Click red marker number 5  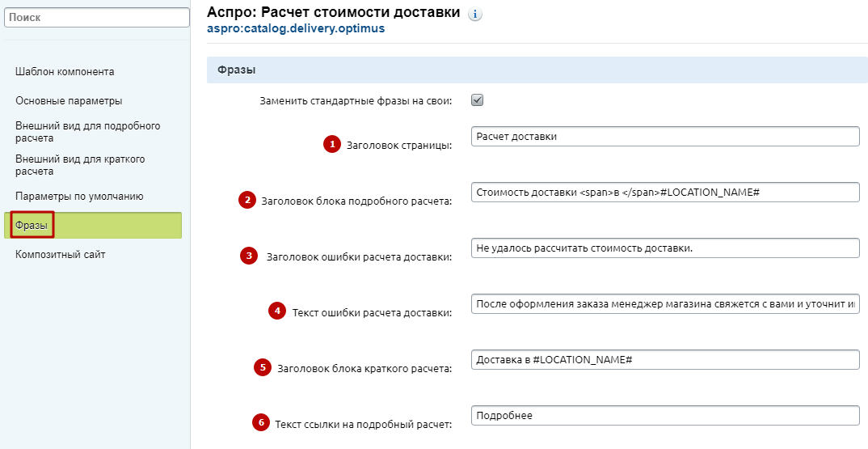point(263,367)
